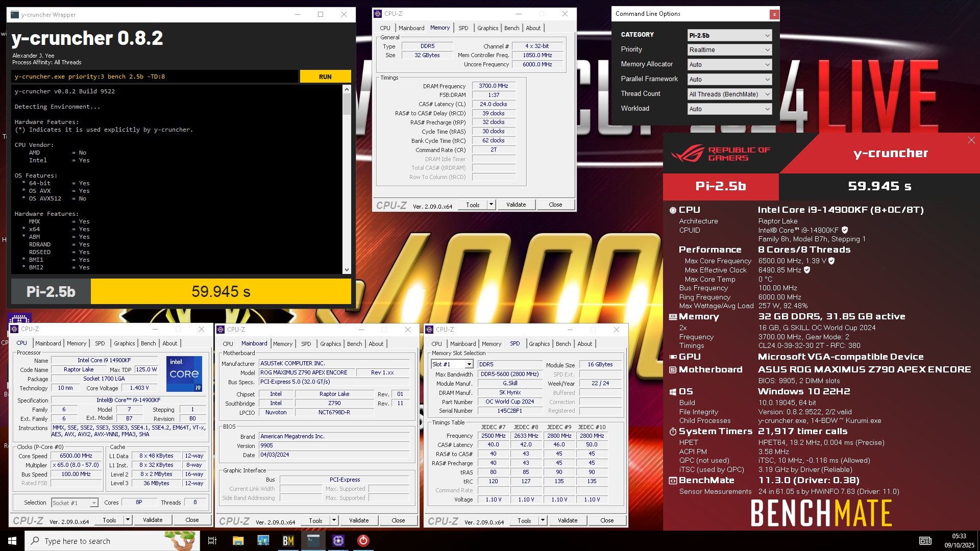Open Workload dropdown
980x551 pixels.
click(x=729, y=109)
